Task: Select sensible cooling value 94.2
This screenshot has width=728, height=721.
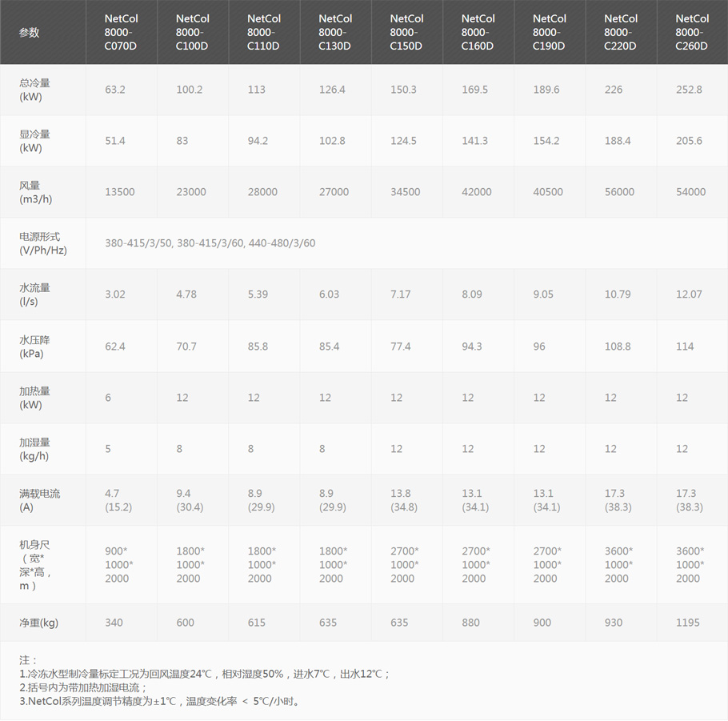Action: tap(258, 141)
